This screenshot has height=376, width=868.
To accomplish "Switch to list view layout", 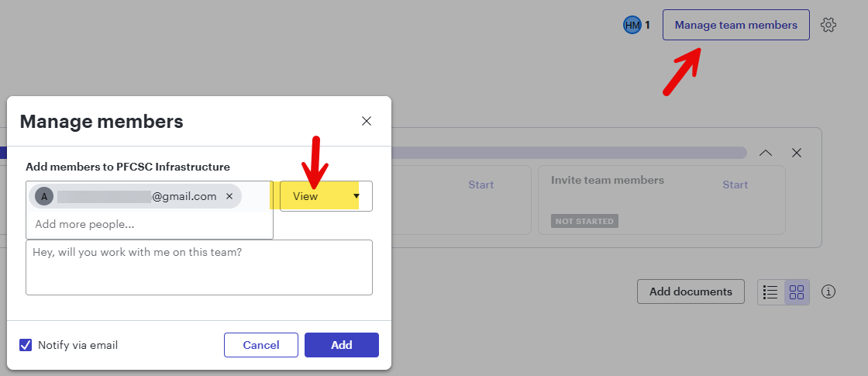I will pyautogui.click(x=770, y=292).
